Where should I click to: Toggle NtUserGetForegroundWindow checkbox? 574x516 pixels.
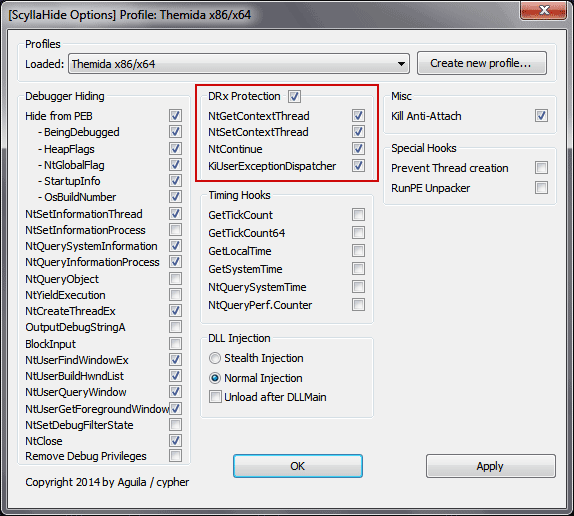point(175,409)
